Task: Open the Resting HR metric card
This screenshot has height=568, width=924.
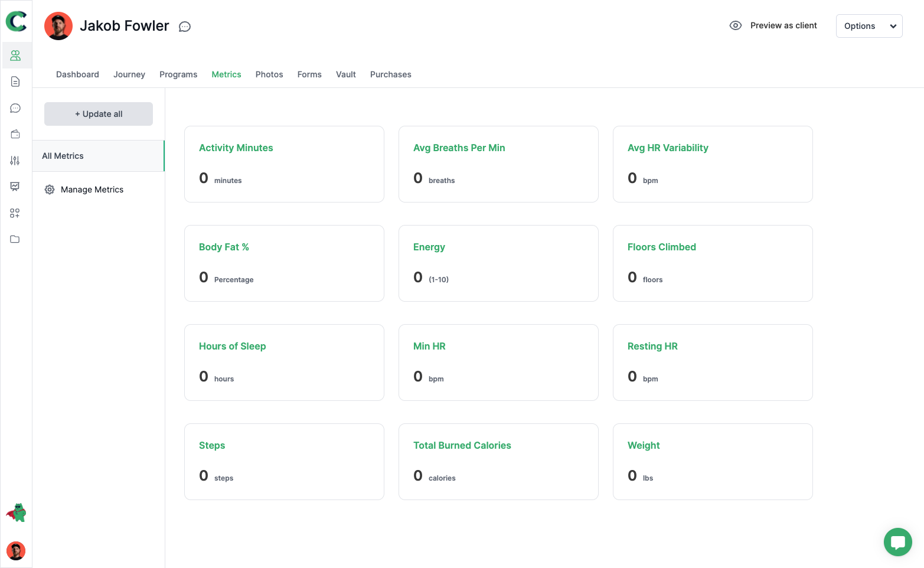Action: (x=713, y=363)
